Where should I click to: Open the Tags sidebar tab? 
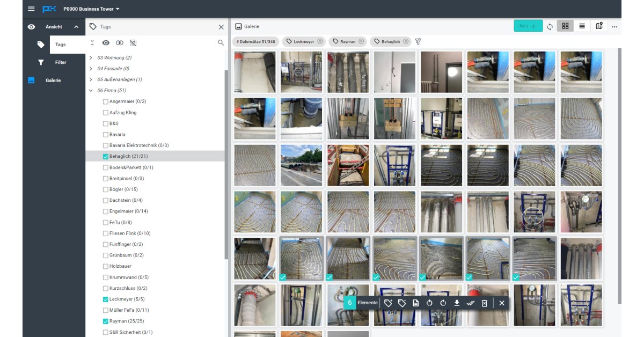click(x=61, y=45)
